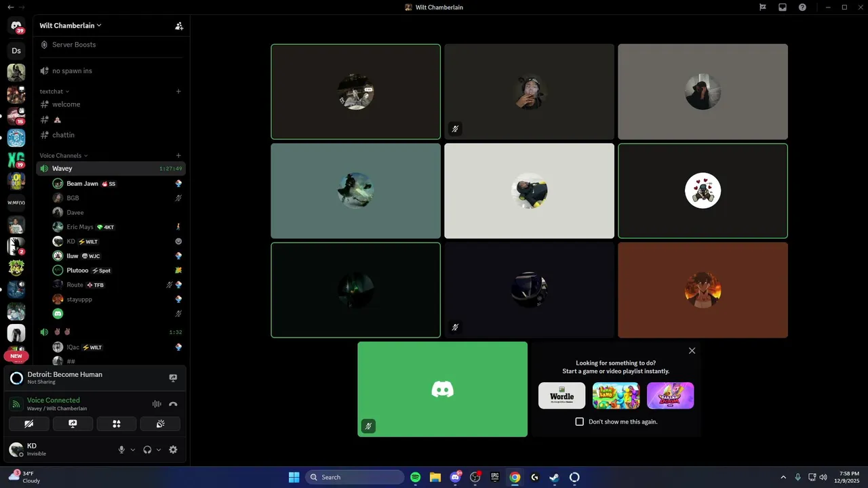Viewport: 868px width, 488px height.
Task: Check Don't show me this again
Action: coord(580,422)
